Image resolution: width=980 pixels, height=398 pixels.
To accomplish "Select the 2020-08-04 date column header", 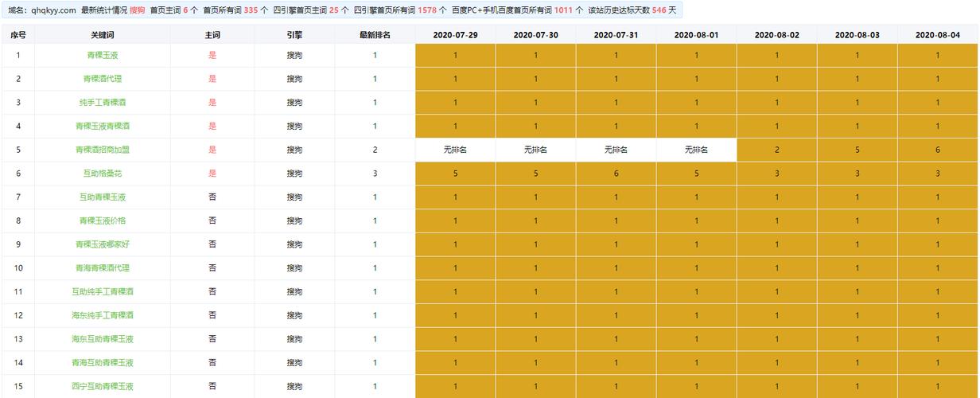I will (x=938, y=35).
